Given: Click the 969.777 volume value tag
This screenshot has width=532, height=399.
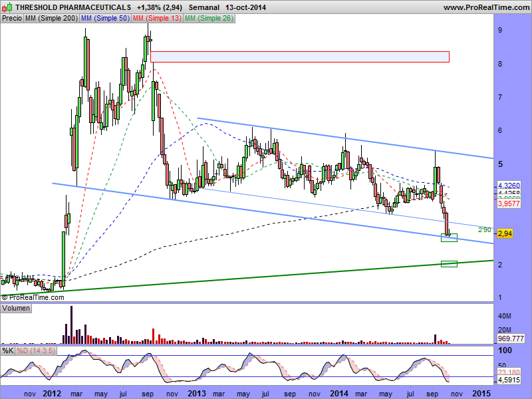Looking at the screenshot, I should [511, 338].
